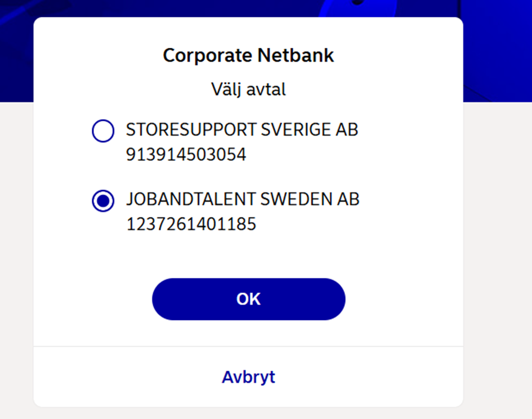Click the Corporate Netbank dialog title

click(x=248, y=56)
